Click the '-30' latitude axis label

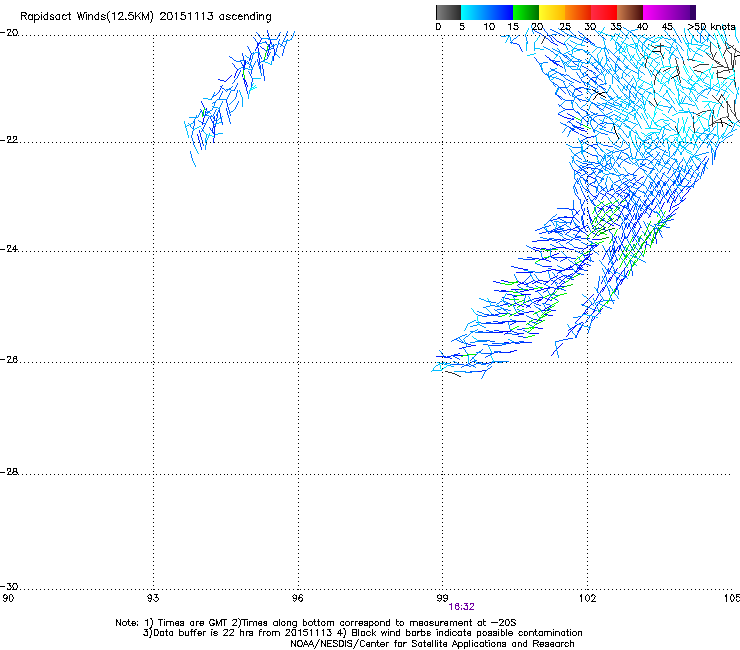9,586
